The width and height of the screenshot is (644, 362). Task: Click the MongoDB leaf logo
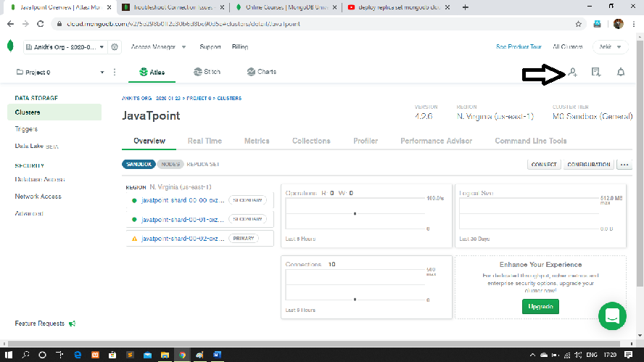[10, 46]
